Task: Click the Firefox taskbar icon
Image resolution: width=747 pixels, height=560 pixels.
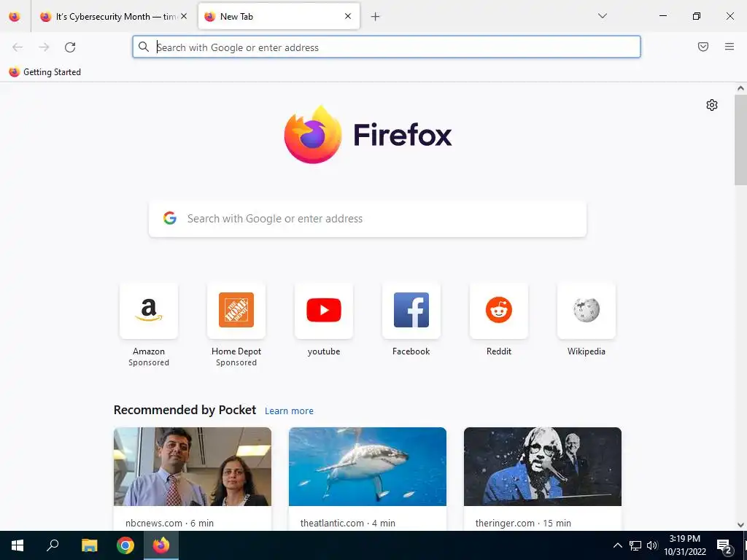Action: pos(161,545)
